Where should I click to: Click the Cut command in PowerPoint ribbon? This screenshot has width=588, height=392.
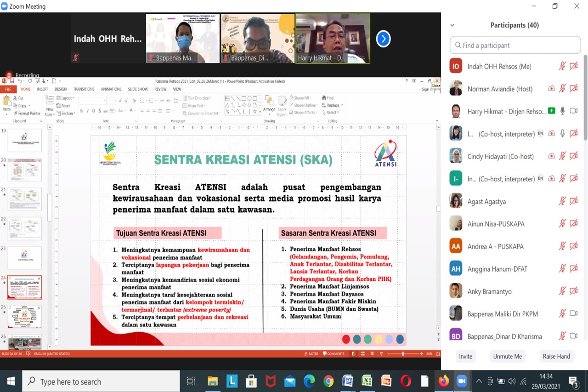19,98
